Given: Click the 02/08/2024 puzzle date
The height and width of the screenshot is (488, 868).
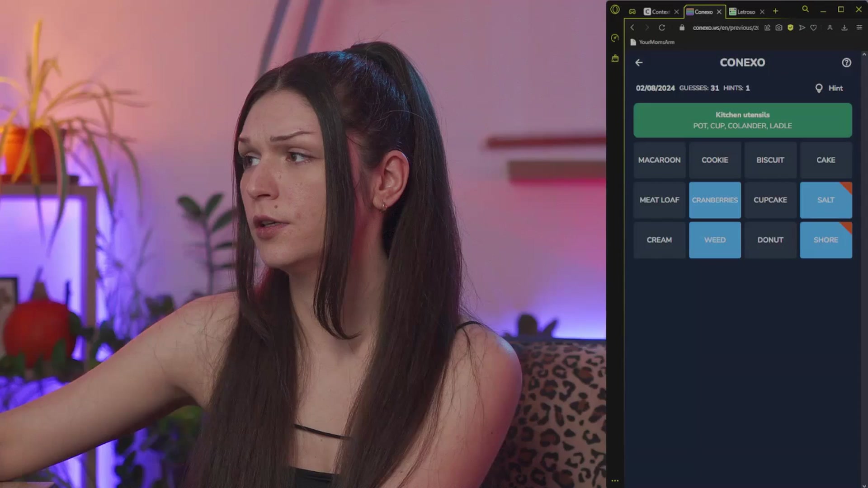Looking at the screenshot, I should [655, 88].
